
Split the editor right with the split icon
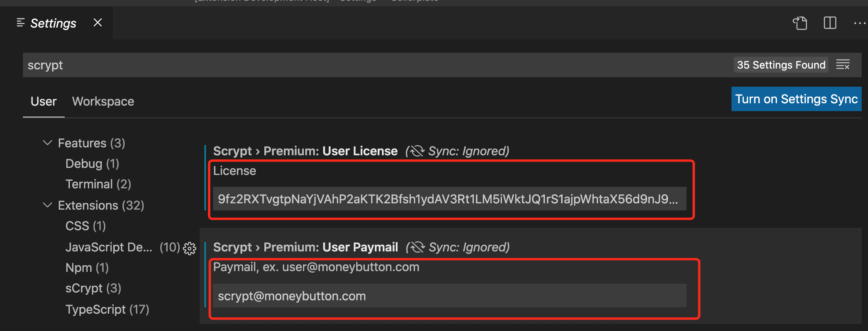[x=830, y=23]
